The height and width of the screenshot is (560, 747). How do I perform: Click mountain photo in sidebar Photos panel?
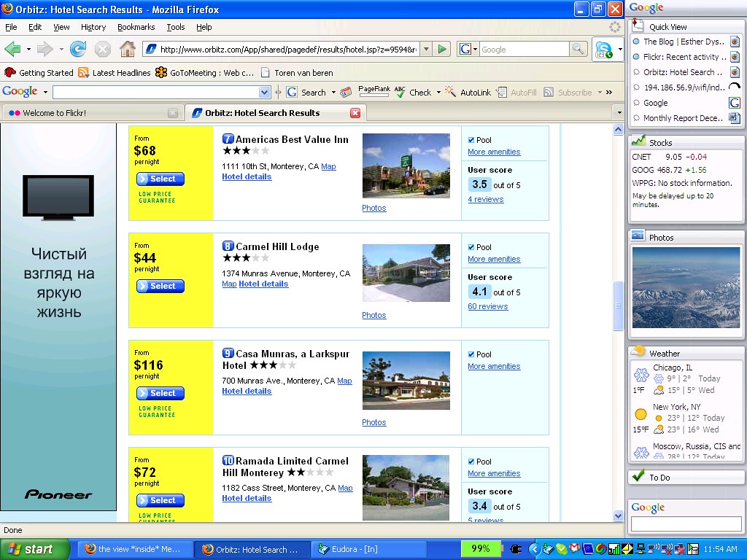(686, 287)
